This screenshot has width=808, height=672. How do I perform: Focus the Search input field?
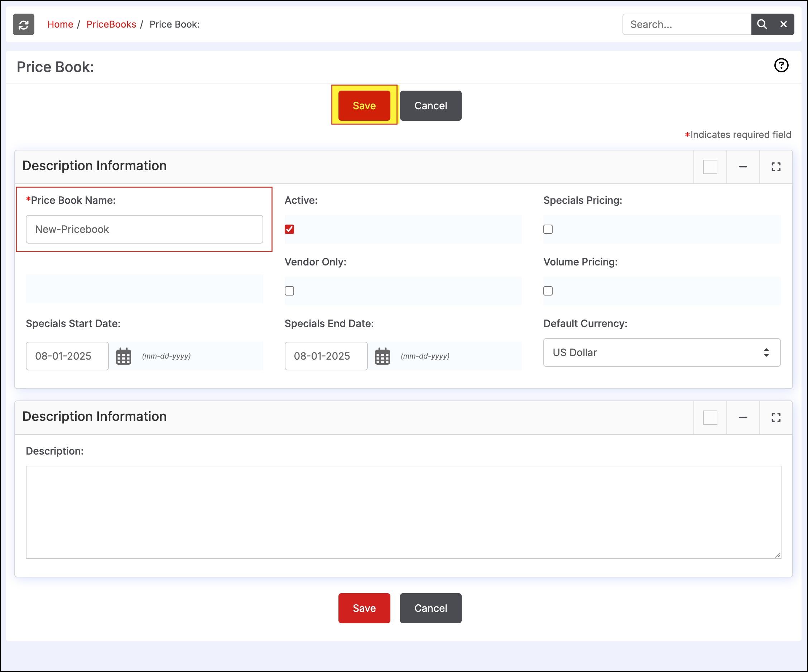click(x=687, y=24)
